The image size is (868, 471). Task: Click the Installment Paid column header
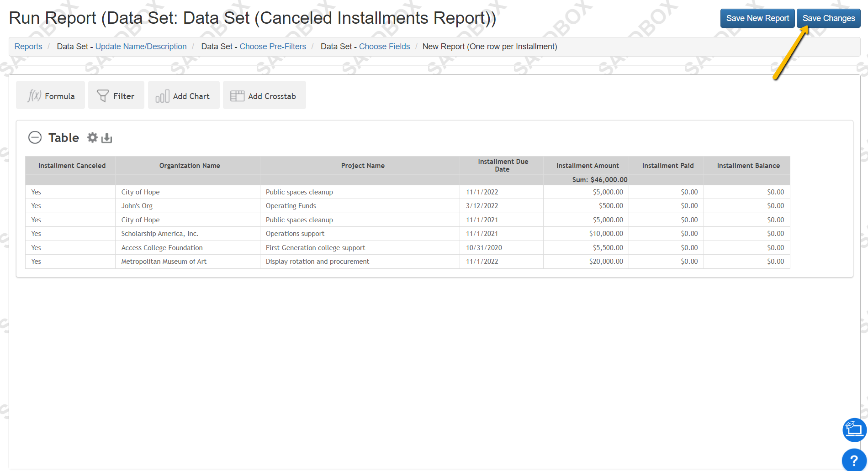(x=667, y=166)
